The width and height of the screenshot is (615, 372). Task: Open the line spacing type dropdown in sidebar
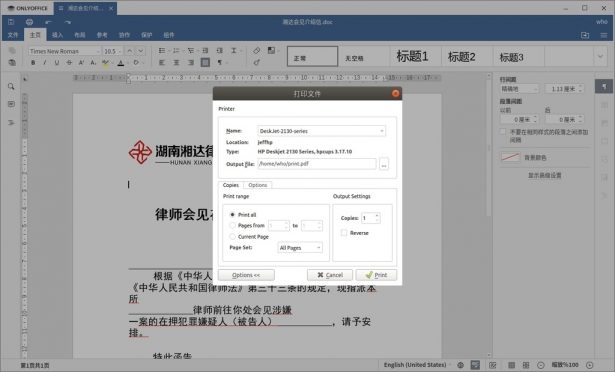click(520, 89)
